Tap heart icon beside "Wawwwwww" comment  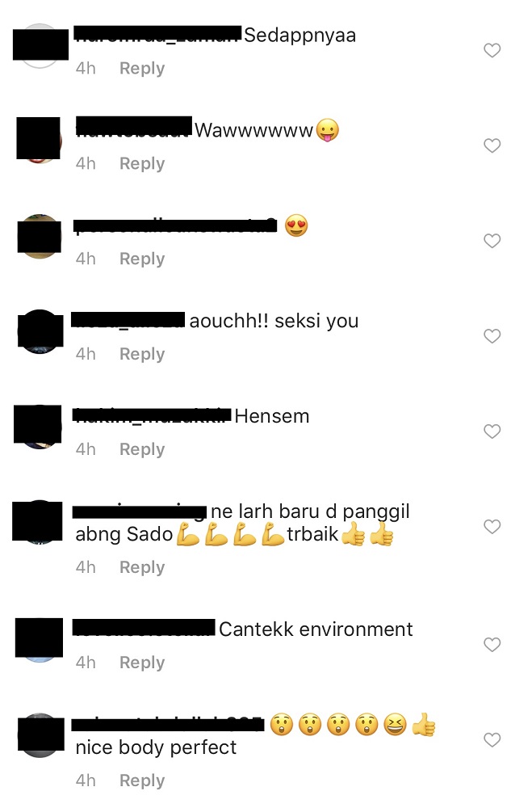[492, 145]
